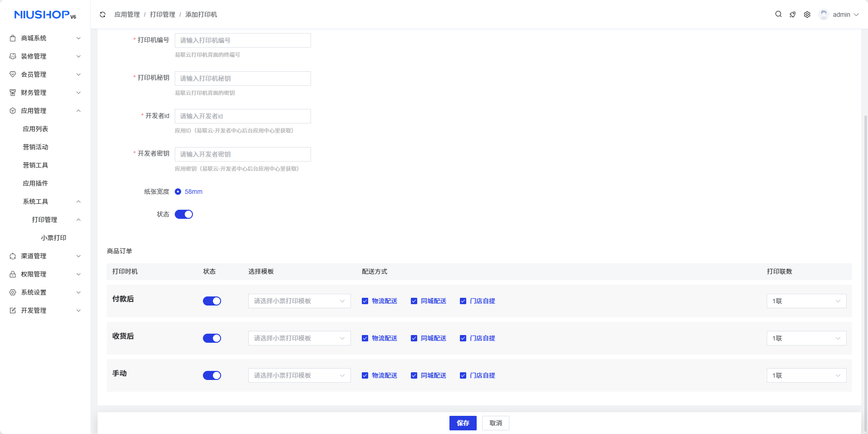
Task: Click the 系统设置 gear icon
Action: (x=13, y=292)
